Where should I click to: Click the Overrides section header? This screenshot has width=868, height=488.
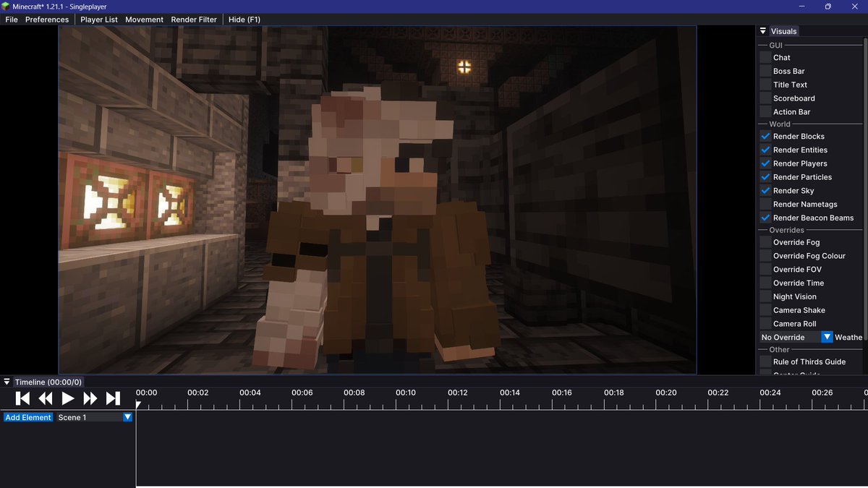(x=786, y=230)
